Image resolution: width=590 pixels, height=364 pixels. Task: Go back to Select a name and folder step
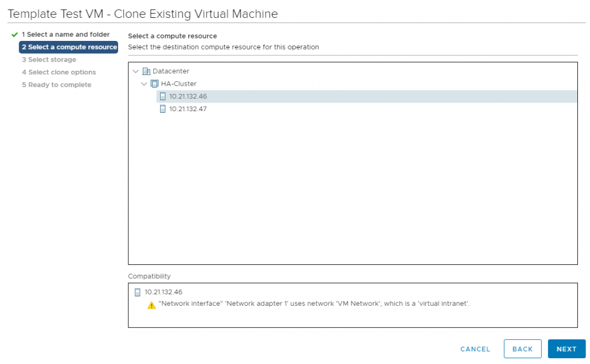coord(65,35)
